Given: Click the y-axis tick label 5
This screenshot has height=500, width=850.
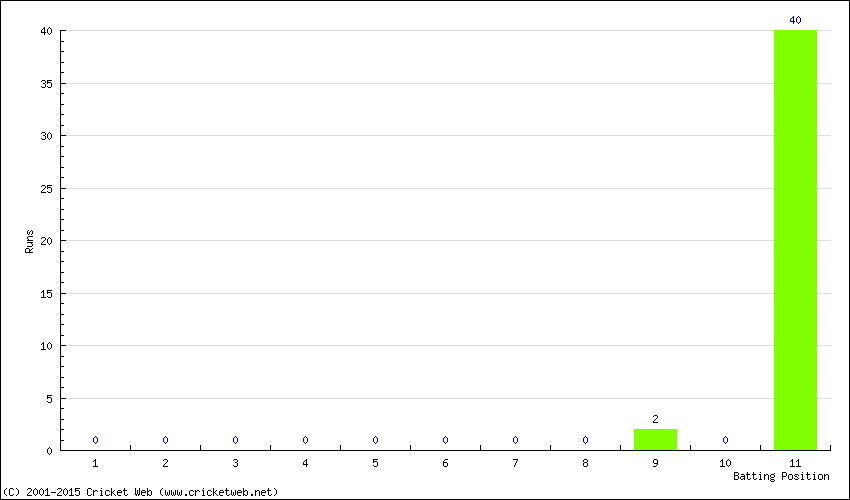Looking at the screenshot, I should 49,399.
